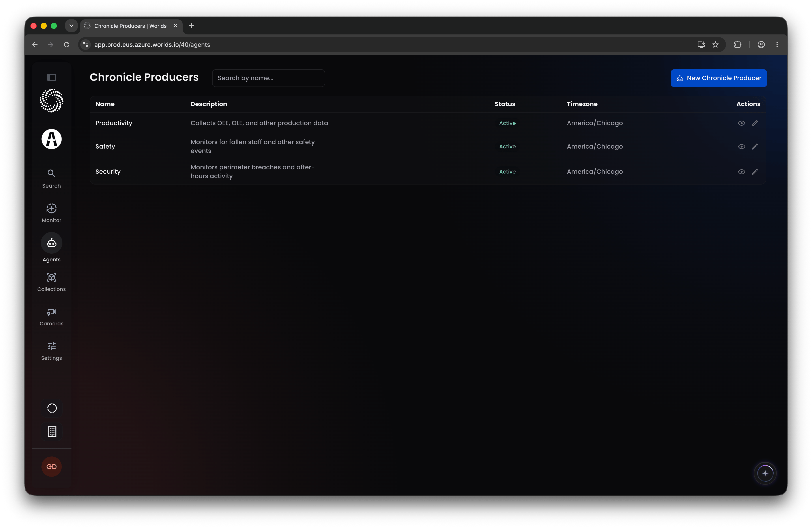Viewport: 812px width, 528px height.
Task: Open the GD user profile avatar
Action: tap(52, 467)
